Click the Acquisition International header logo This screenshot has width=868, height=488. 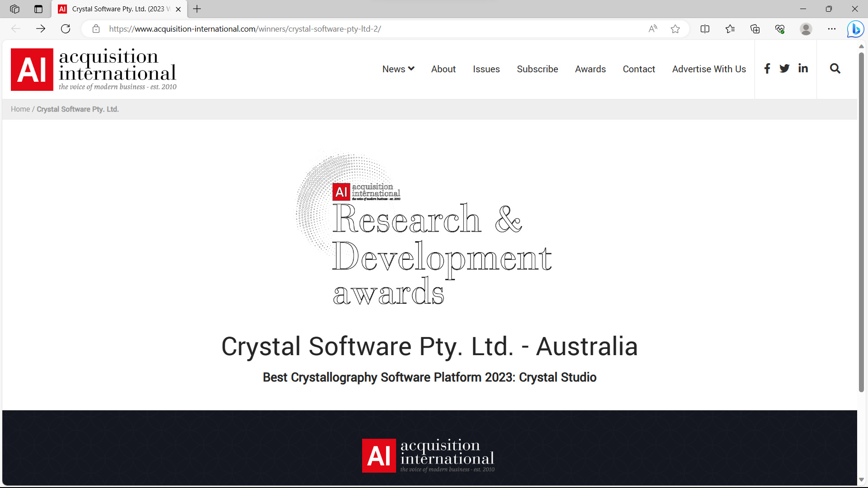tap(94, 70)
